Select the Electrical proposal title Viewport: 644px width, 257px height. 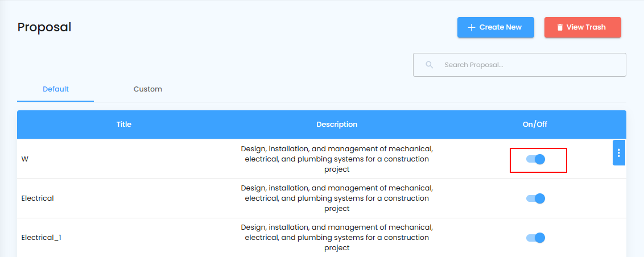point(38,198)
